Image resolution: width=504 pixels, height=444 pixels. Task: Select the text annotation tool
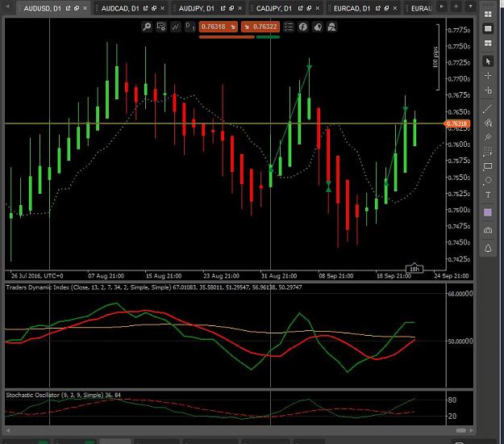[x=488, y=195]
